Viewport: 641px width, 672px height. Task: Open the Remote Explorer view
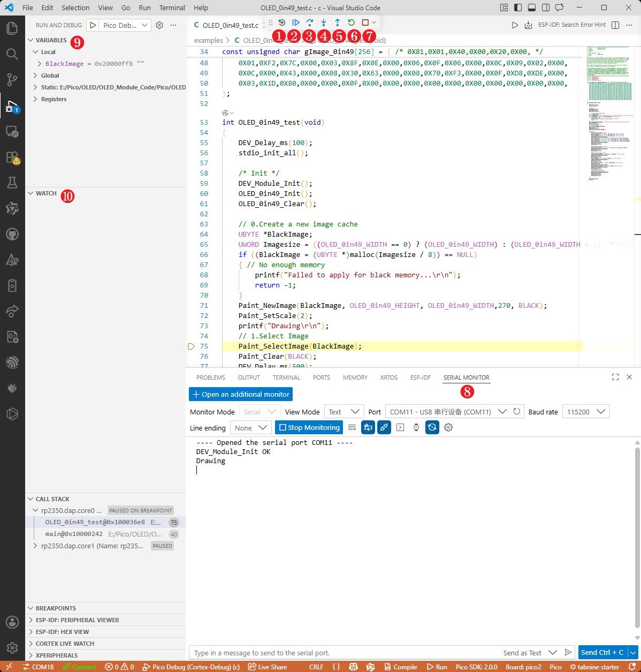[12, 132]
